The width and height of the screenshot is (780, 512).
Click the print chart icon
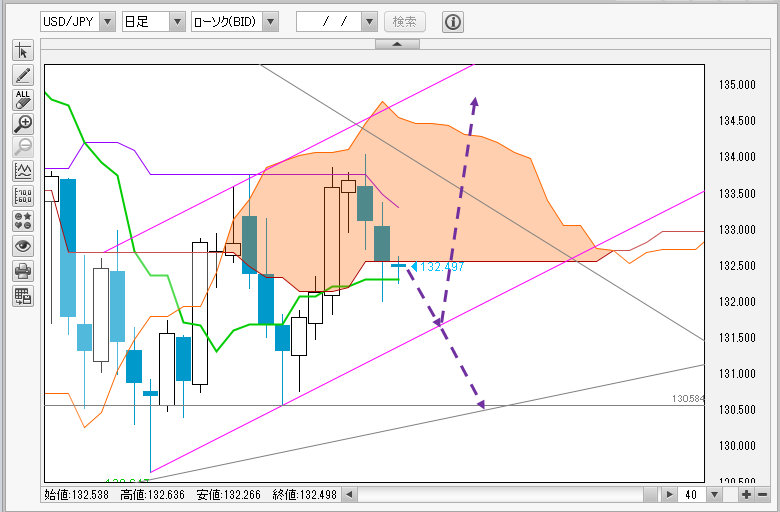(23, 271)
